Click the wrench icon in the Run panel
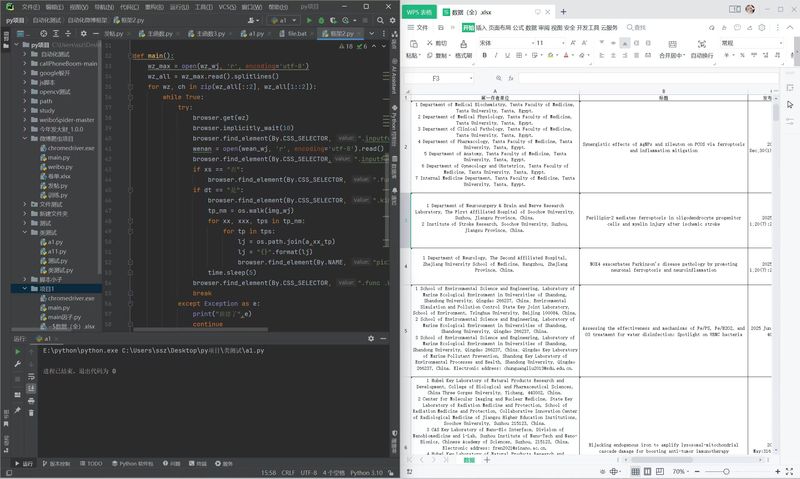 [x=18, y=364]
